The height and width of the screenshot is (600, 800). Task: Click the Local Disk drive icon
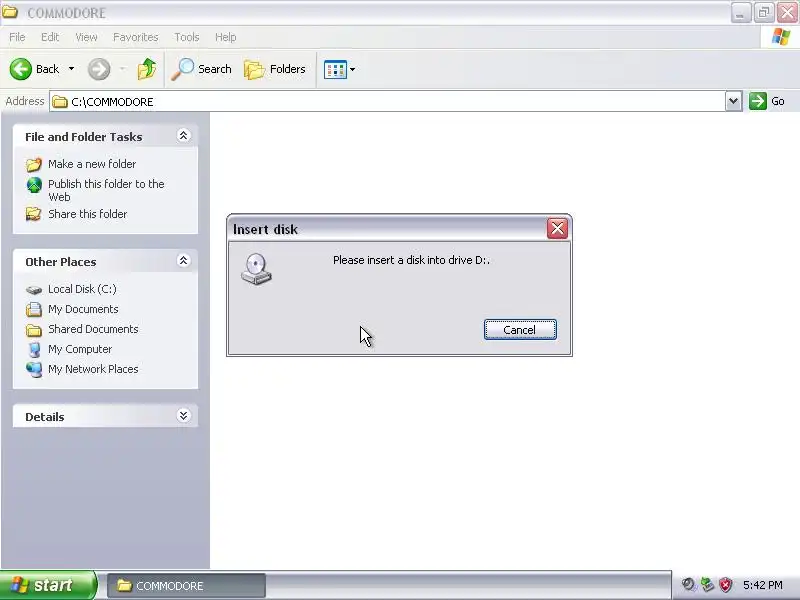click(x=34, y=290)
